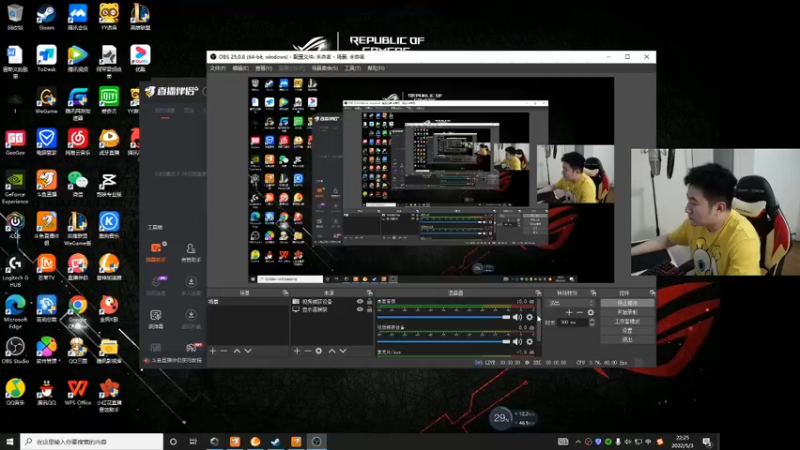Open the Steam taskbar icon
Viewport: 800px width, 450px height.
coord(276,442)
